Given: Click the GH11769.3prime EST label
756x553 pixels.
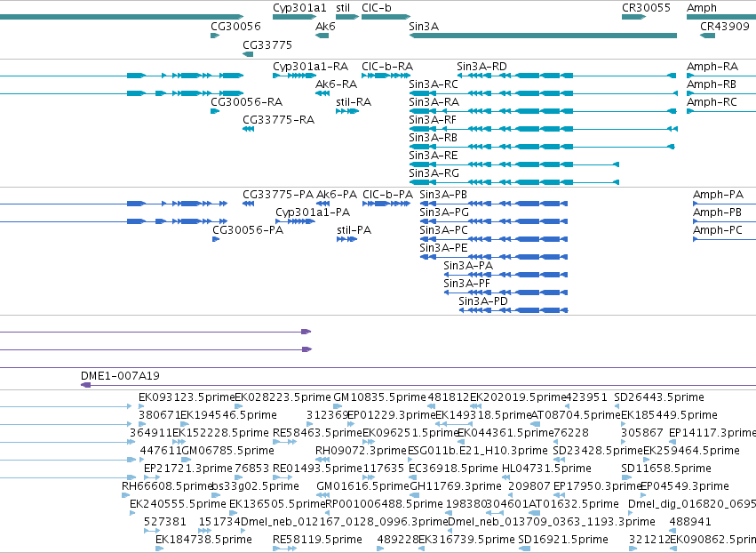Looking at the screenshot, I should (x=456, y=486).
